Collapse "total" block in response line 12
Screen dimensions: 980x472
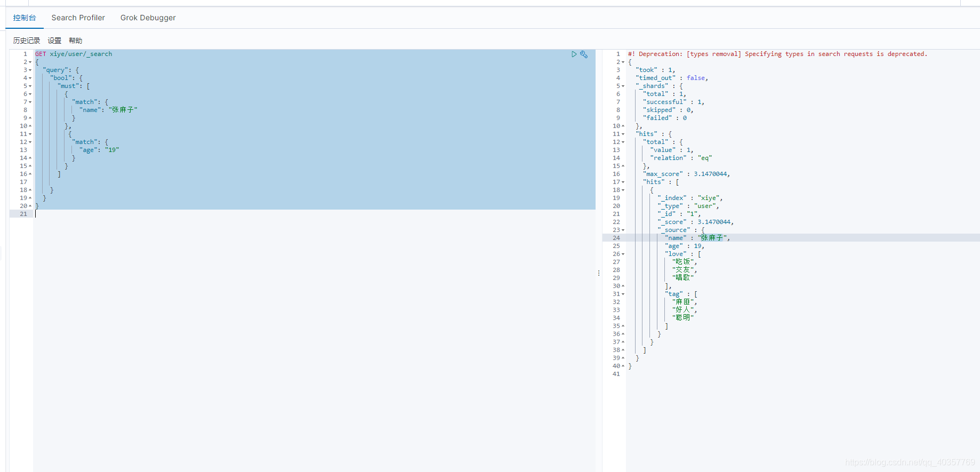tap(623, 142)
